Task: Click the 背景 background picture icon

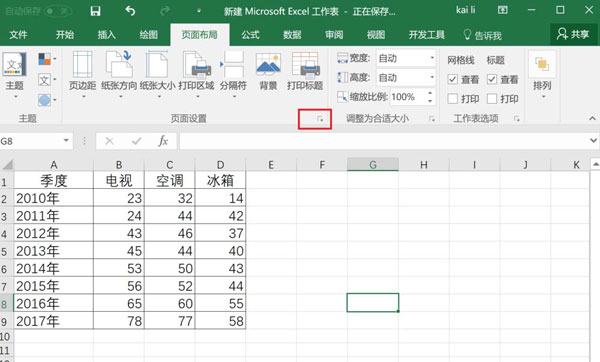Action: [x=268, y=71]
